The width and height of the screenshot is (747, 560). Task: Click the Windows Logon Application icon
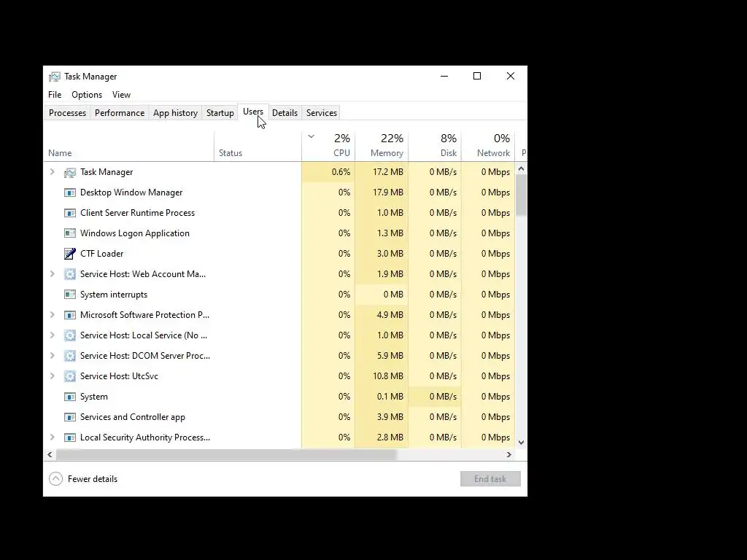pyautogui.click(x=70, y=233)
